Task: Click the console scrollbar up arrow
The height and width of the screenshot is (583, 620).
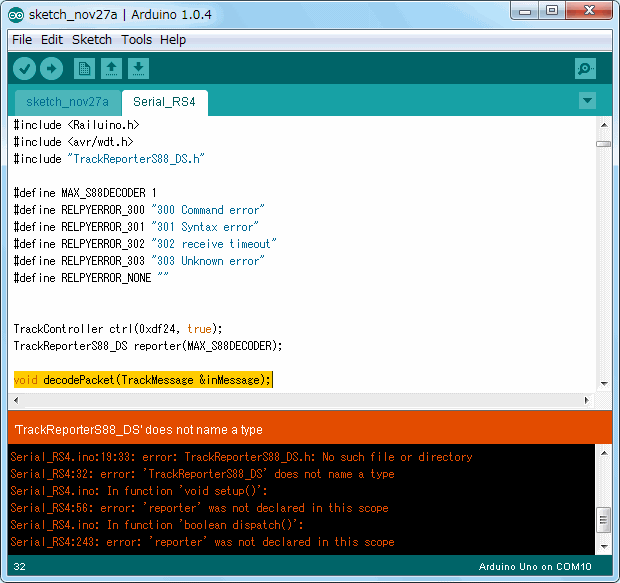Action: (604, 453)
